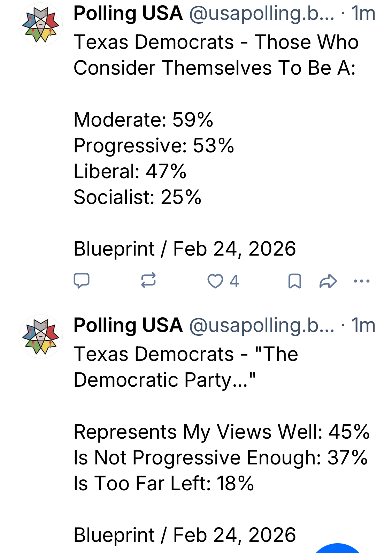Screen dimensions: 392x553
Task: Tap the first post's "Blueprint / Feb 24, 2026" line
Action: [x=185, y=249]
